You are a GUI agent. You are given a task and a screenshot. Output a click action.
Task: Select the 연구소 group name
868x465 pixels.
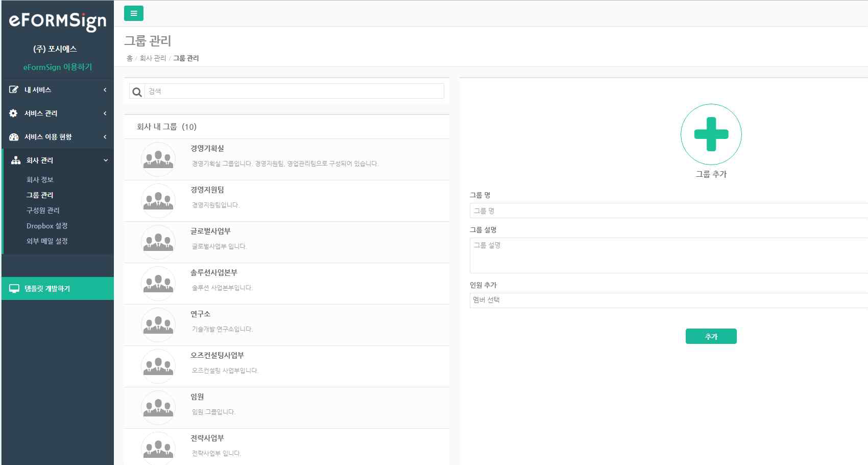click(x=200, y=314)
